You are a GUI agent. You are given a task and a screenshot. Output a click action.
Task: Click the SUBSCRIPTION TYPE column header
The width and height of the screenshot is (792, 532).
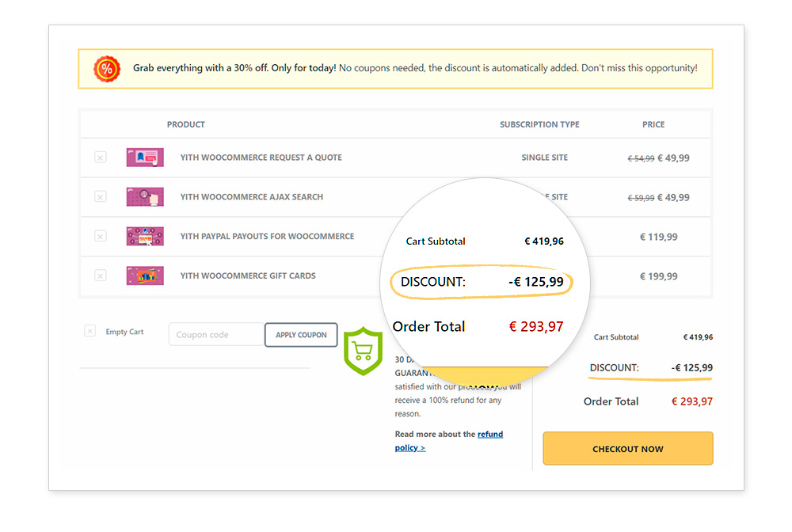[539, 124]
